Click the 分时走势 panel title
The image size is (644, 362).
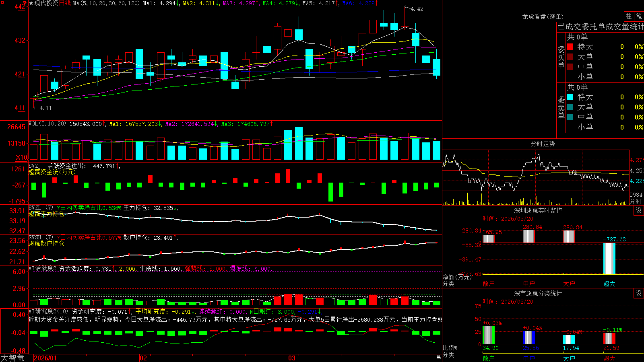[x=543, y=144]
